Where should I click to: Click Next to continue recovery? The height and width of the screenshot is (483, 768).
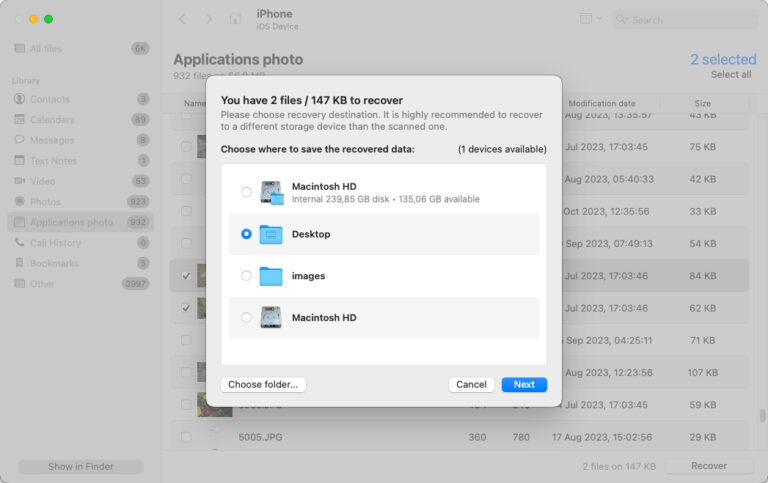pyautogui.click(x=524, y=385)
